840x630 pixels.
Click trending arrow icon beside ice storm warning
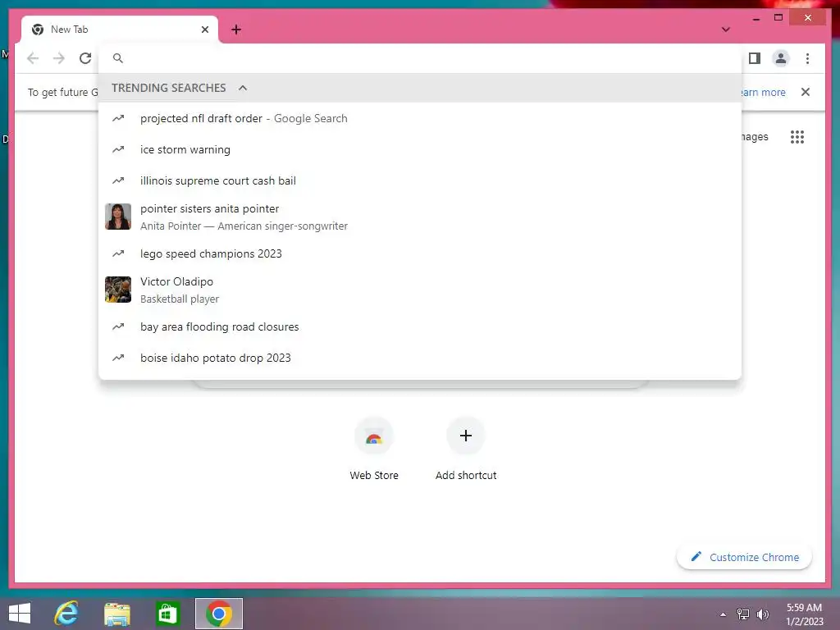pos(118,149)
